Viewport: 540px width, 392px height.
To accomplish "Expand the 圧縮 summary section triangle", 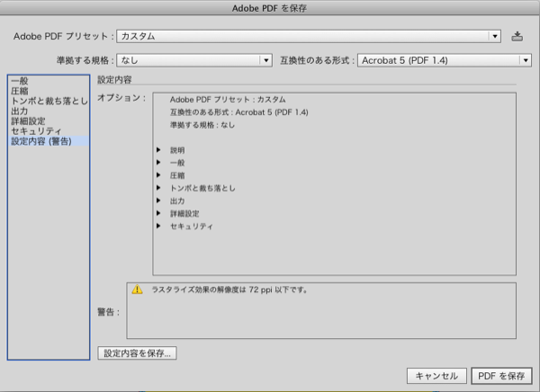I will (158, 174).
